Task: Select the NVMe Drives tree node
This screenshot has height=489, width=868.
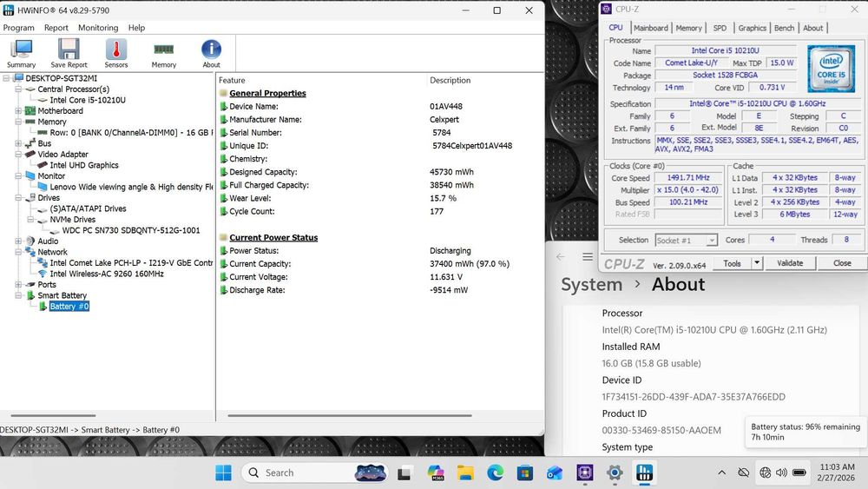Action: pos(73,219)
